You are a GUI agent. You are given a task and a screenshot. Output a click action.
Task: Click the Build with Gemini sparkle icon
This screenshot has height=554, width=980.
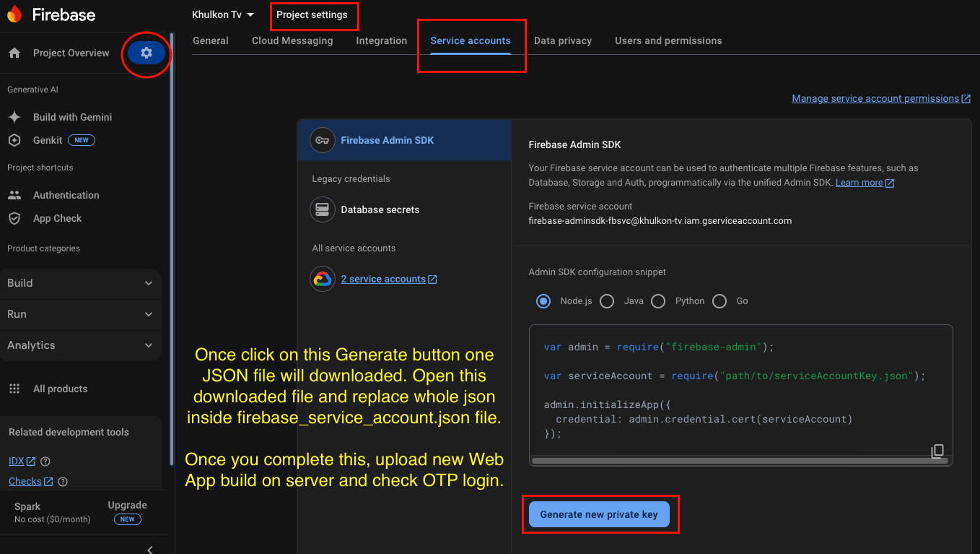(14, 117)
